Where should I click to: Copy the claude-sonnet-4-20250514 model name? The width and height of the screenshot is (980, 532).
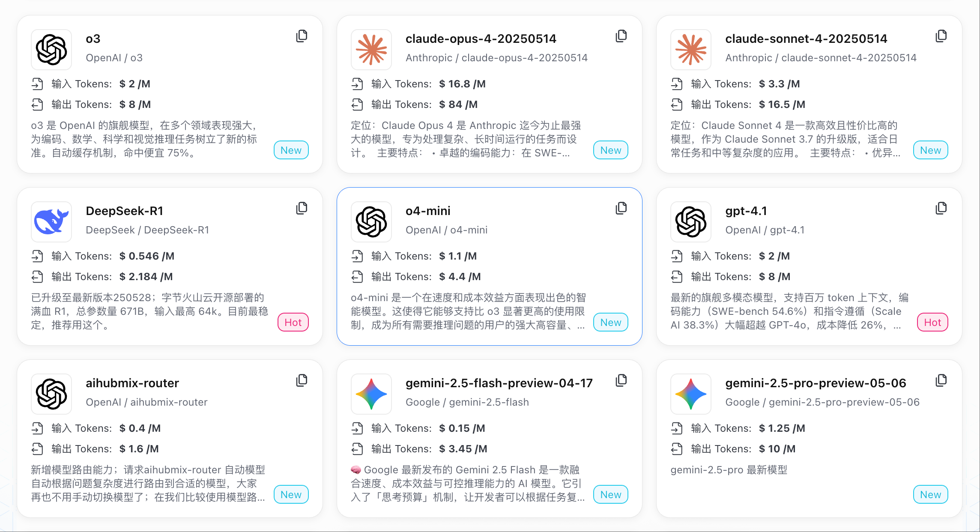(941, 36)
